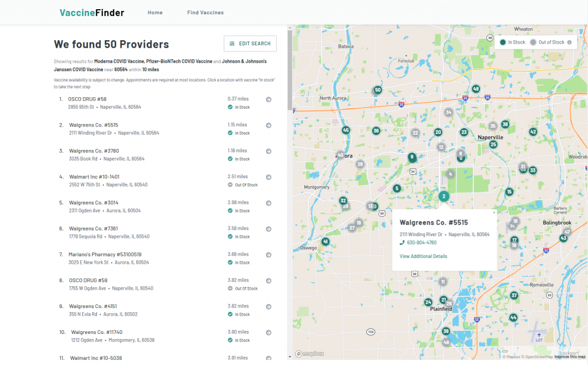The width and height of the screenshot is (588, 365).
Task: Click arrow icon for Walmart Inc #10-1401
Action: pyautogui.click(x=268, y=177)
